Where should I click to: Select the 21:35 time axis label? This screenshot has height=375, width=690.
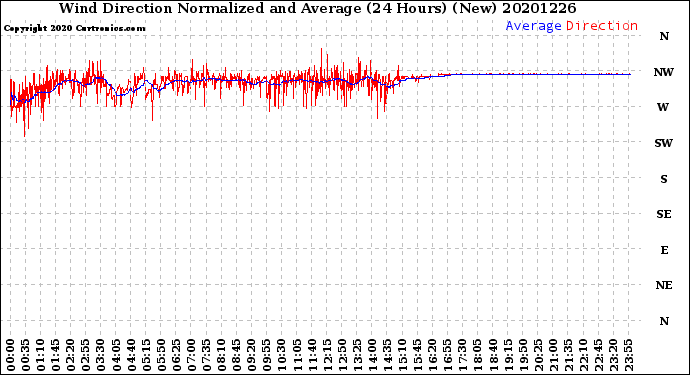pos(568,355)
